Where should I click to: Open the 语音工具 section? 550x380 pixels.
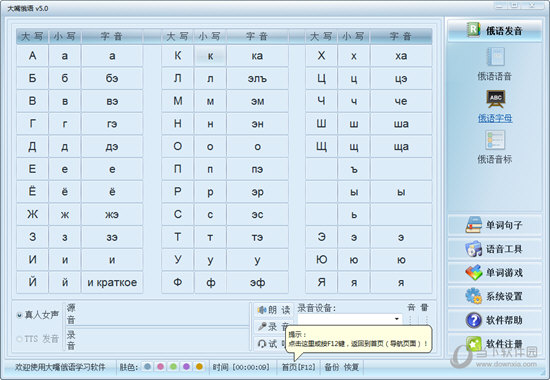click(495, 249)
